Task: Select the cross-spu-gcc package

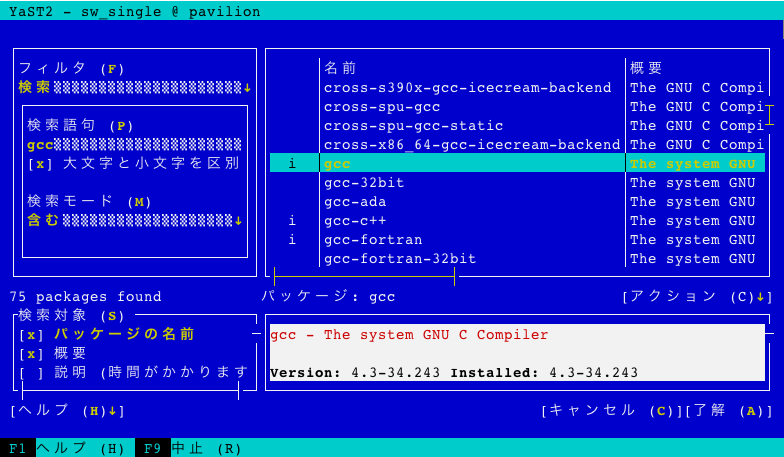Action: 382,107
